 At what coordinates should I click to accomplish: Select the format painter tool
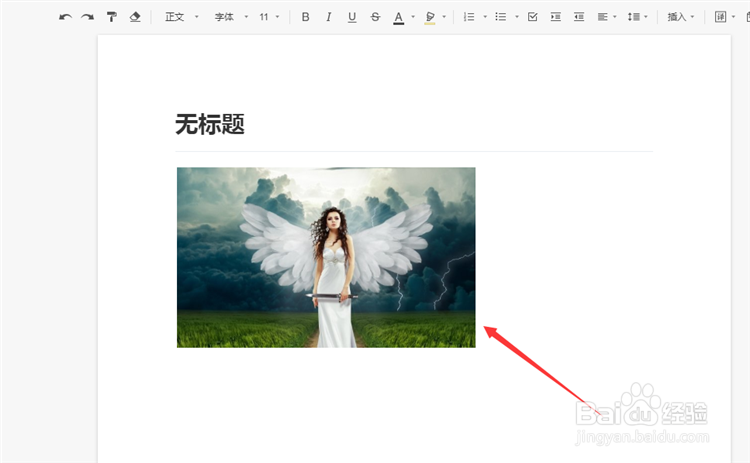(x=111, y=17)
